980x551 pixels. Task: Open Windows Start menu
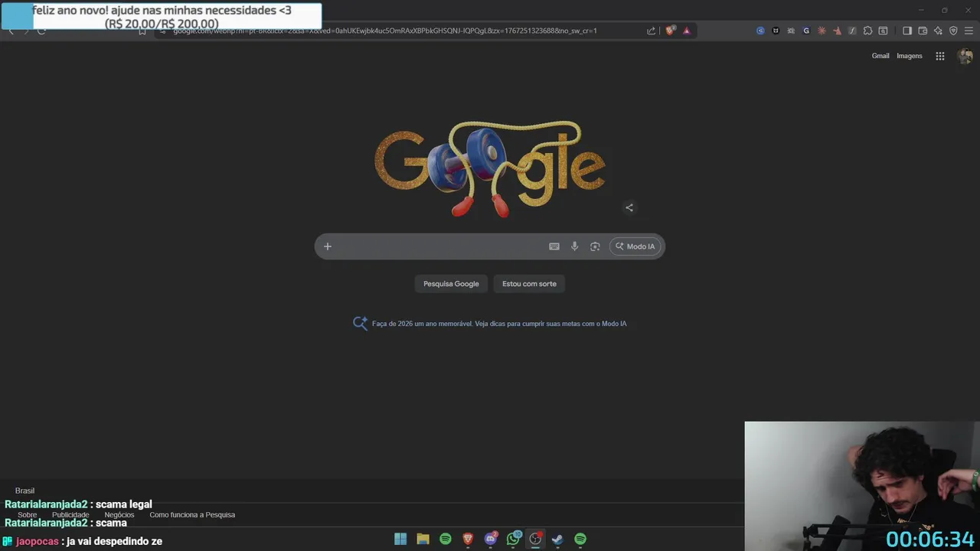pos(400,539)
